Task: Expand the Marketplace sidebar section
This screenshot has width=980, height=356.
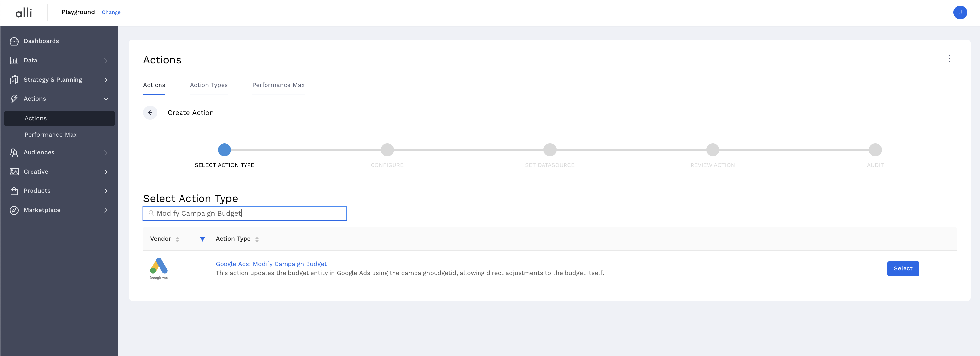Action: click(106, 210)
